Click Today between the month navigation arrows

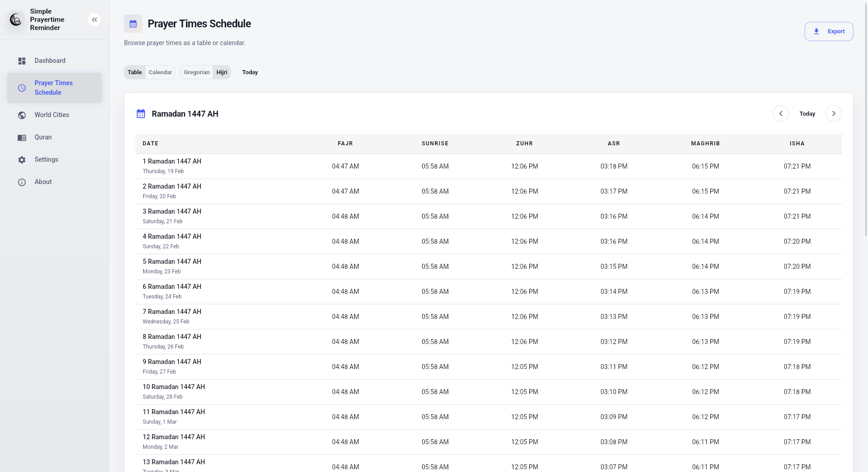point(807,114)
